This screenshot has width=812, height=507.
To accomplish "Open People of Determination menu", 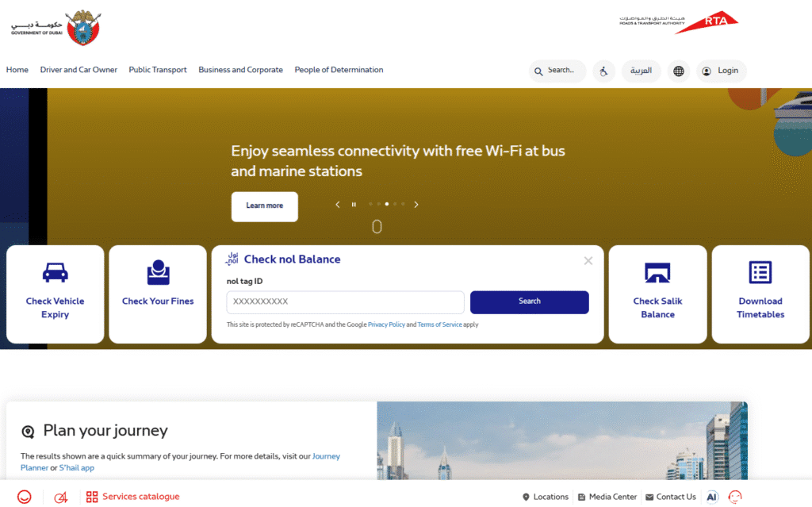I will pos(339,70).
